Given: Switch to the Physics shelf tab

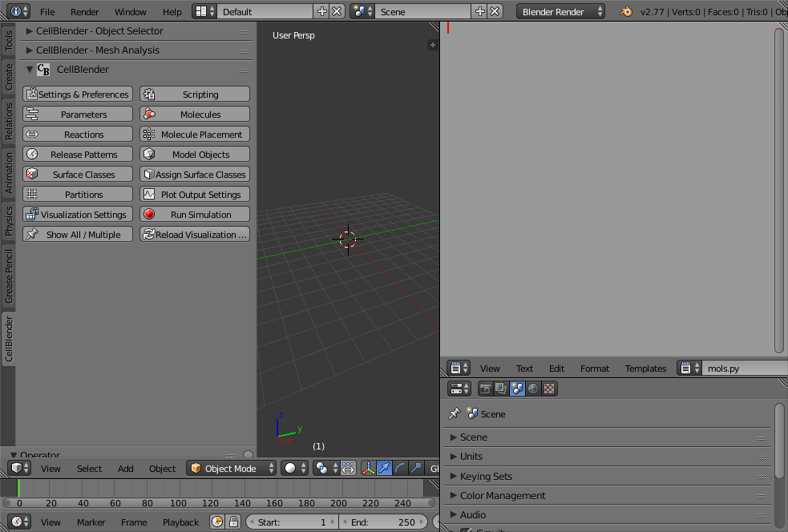Looking at the screenshot, I should [9, 221].
